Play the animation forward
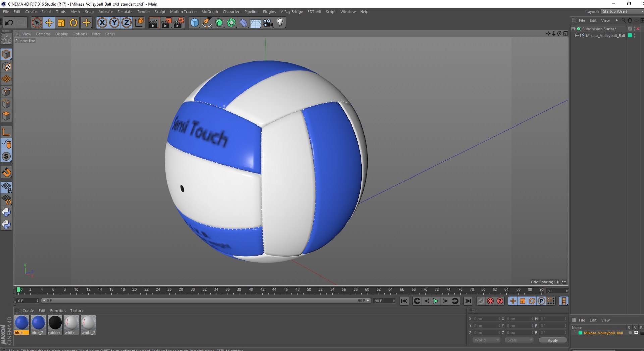This screenshot has width=644, height=351. tap(436, 301)
